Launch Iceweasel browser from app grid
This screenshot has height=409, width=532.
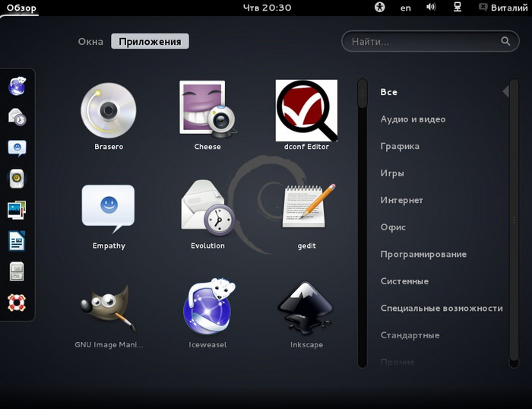click(207, 315)
